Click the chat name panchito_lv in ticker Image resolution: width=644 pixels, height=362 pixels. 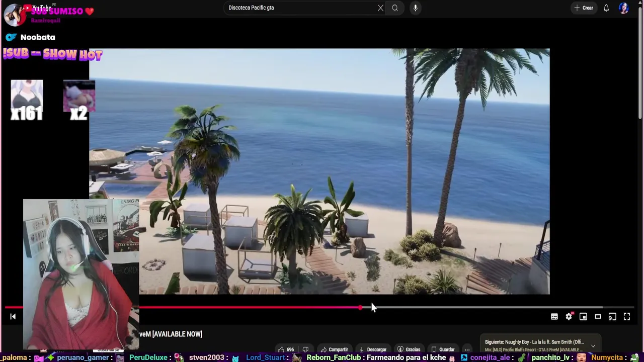point(550,357)
